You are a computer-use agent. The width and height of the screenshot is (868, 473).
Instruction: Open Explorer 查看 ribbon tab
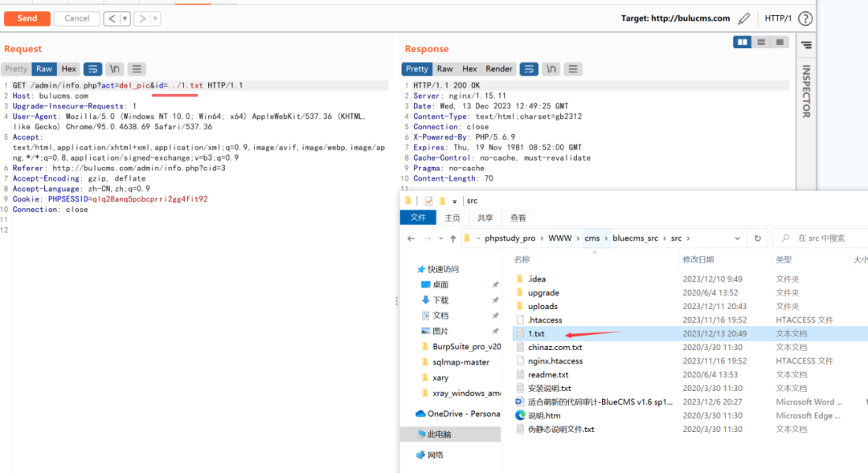click(x=518, y=218)
